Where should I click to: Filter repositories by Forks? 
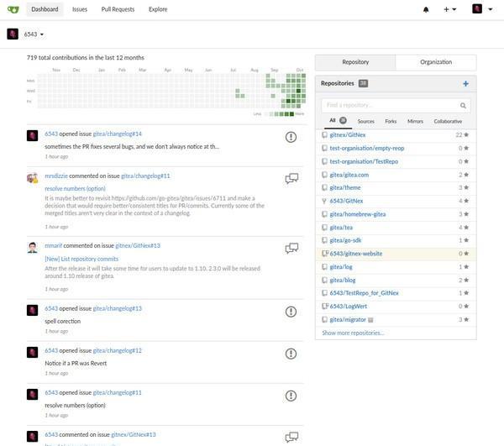(391, 121)
